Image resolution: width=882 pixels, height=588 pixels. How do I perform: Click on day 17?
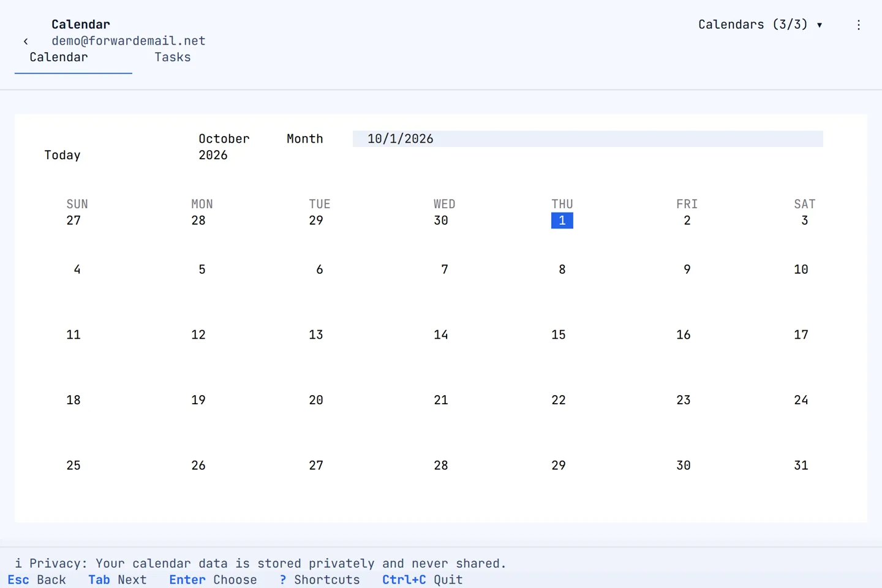click(x=801, y=335)
